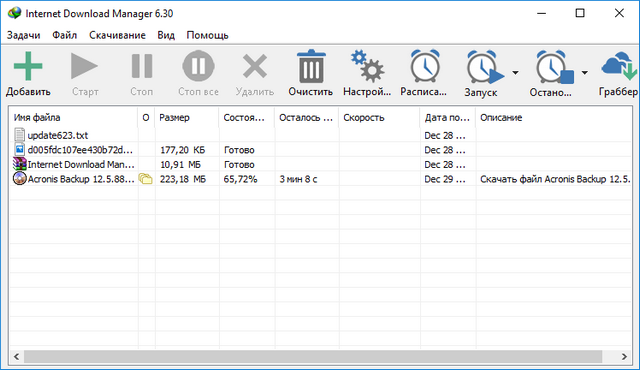Click the Dec 28 ... date of update623.txt
This screenshot has height=370, width=640.
coord(444,135)
